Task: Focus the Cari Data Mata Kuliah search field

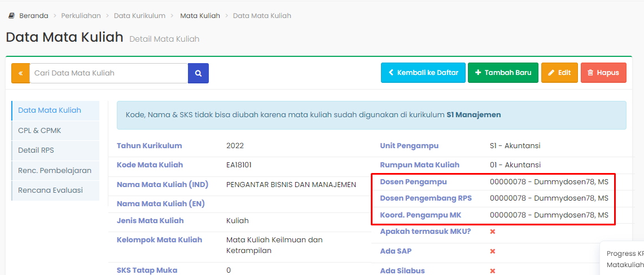Action: point(109,73)
